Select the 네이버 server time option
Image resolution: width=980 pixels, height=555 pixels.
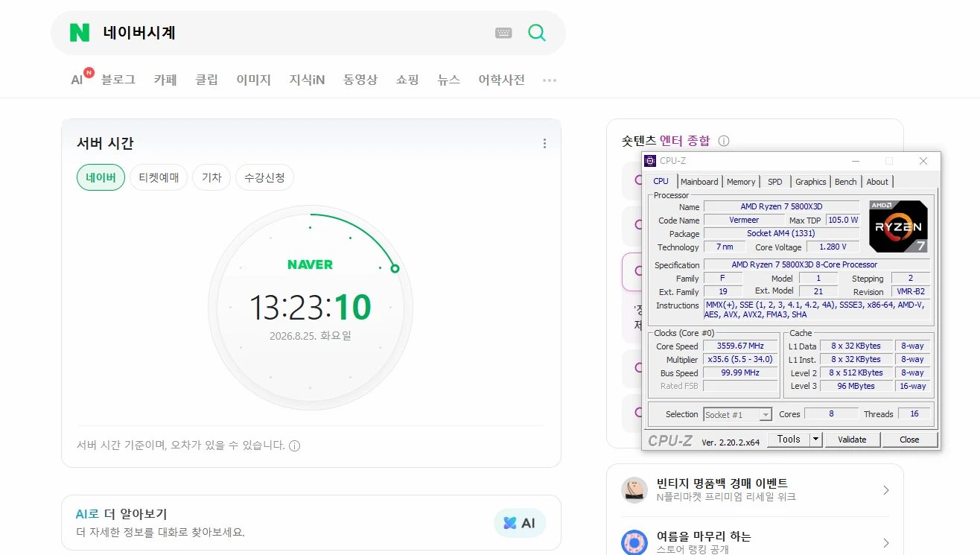click(x=101, y=177)
